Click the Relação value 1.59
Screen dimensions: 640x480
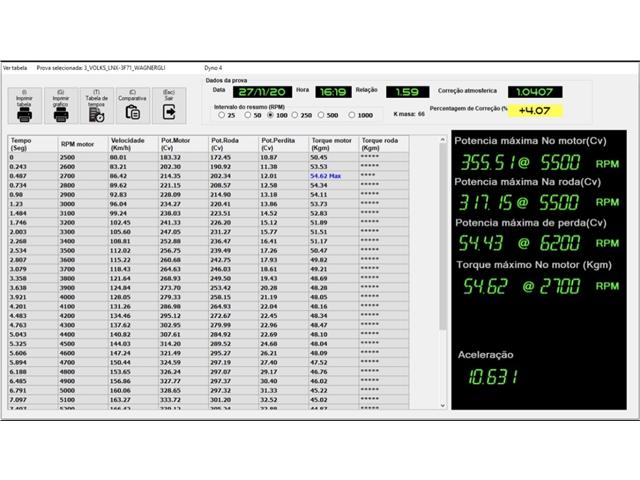pyautogui.click(x=407, y=92)
